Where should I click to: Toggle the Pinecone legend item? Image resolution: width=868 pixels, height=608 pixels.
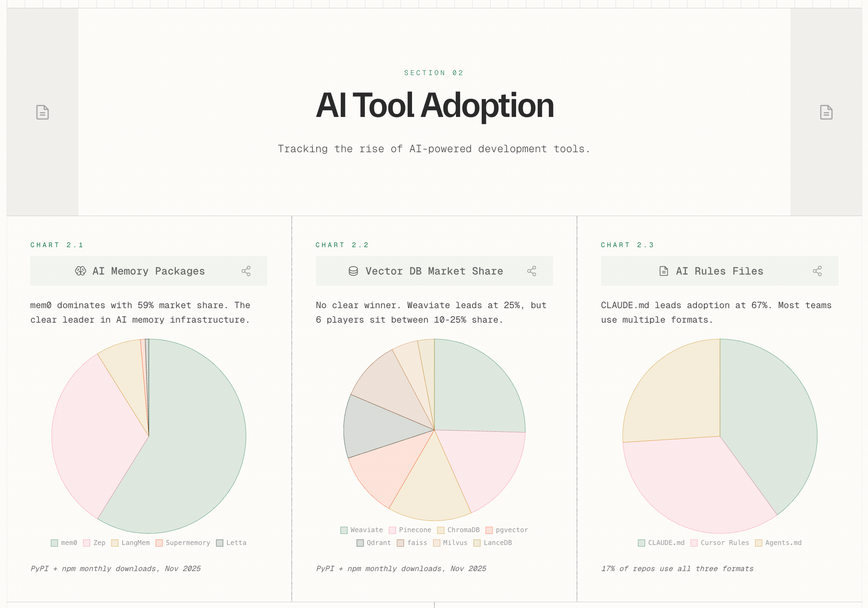pos(410,530)
